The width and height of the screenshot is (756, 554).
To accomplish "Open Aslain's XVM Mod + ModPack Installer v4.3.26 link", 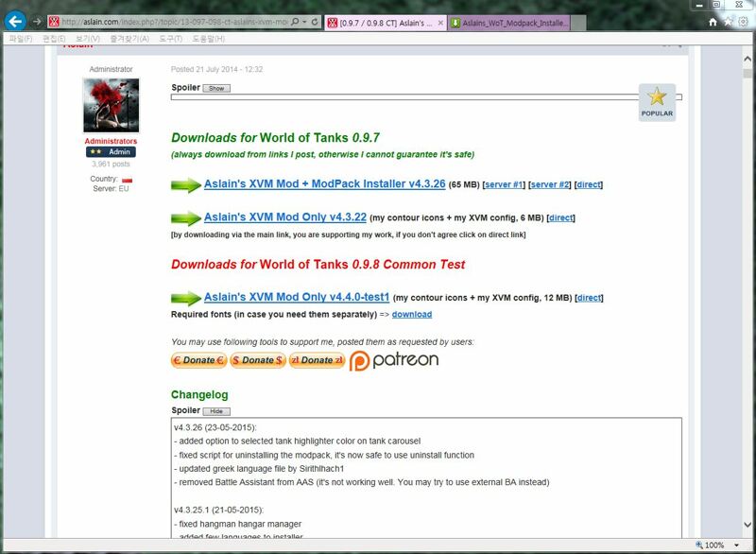I will click(x=324, y=183).
